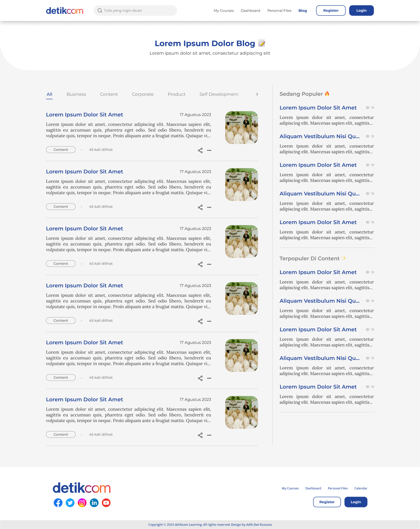Open more options on second blog post
The height and width of the screenshot is (529, 420).
209,208
